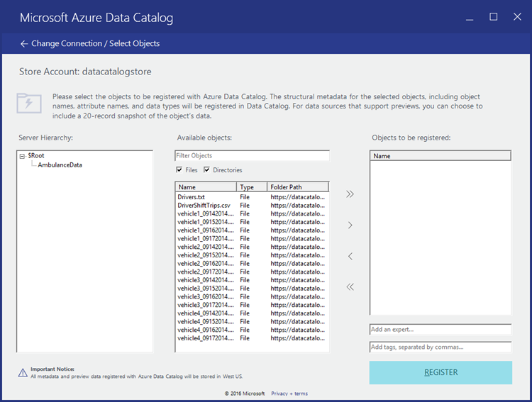Screen dimensions: 532x402
Task: Collapse the $Root tree node
Action: pos(22,156)
